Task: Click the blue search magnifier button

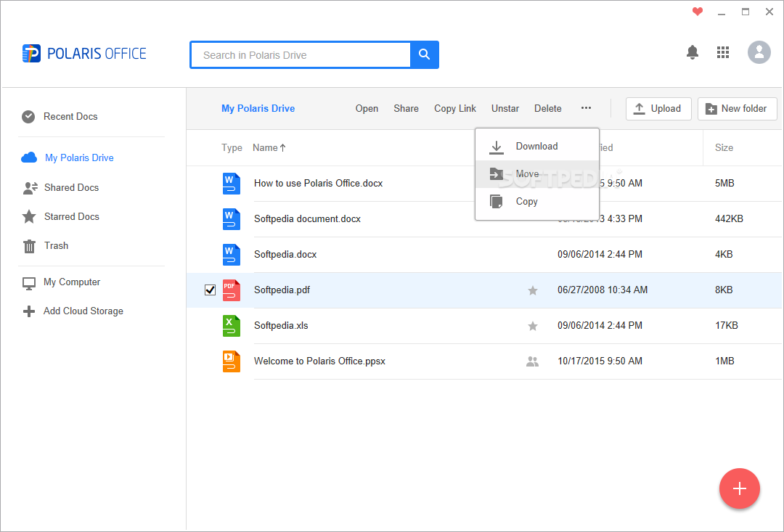Action: (424, 54)
